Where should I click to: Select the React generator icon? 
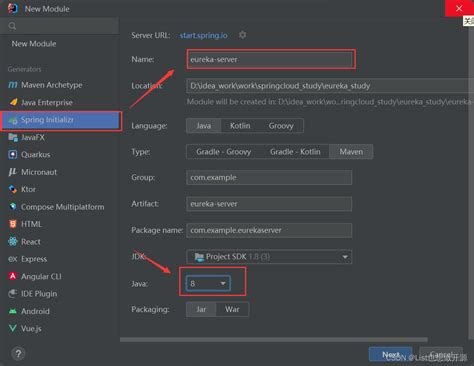pos(13,241)
